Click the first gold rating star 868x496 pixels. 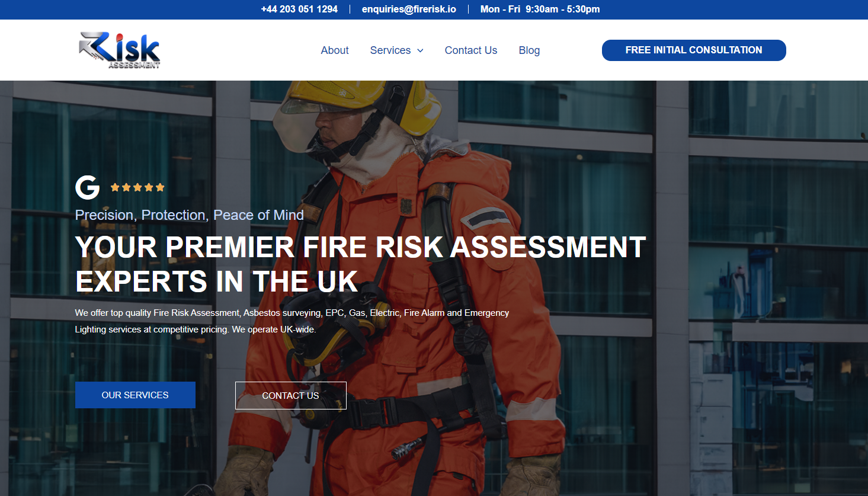pyautogui.click(x=115, y=187)
